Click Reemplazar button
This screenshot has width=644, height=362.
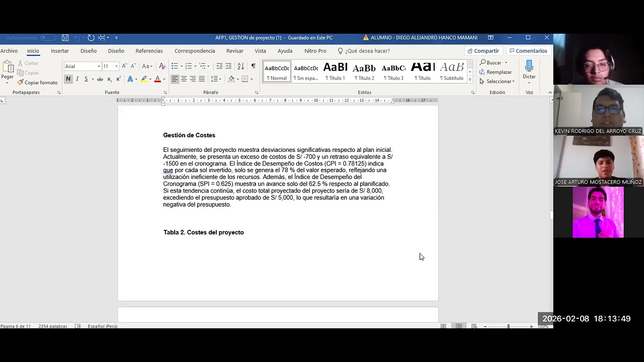click(x=496, y=72)
